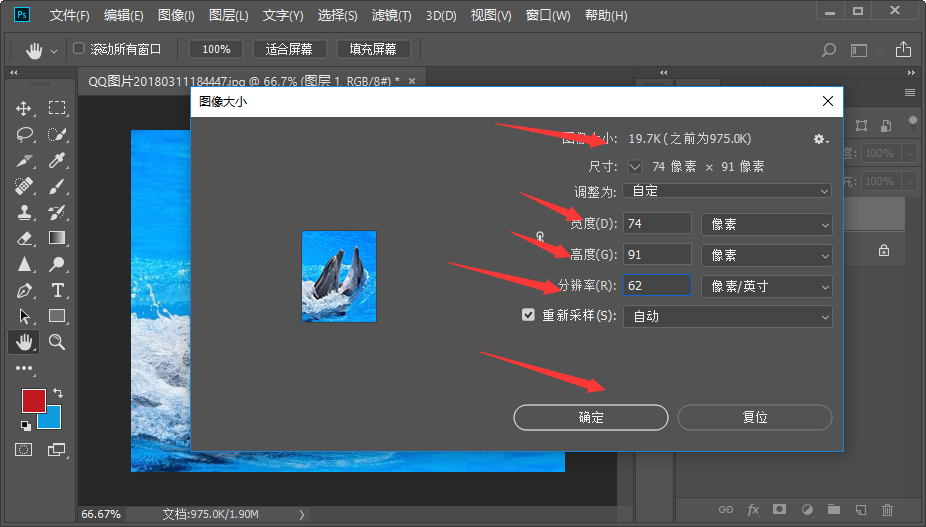Select the Quick Selection tool
Viewport: 926px width, 527px height.
click(x=57, y=134)
